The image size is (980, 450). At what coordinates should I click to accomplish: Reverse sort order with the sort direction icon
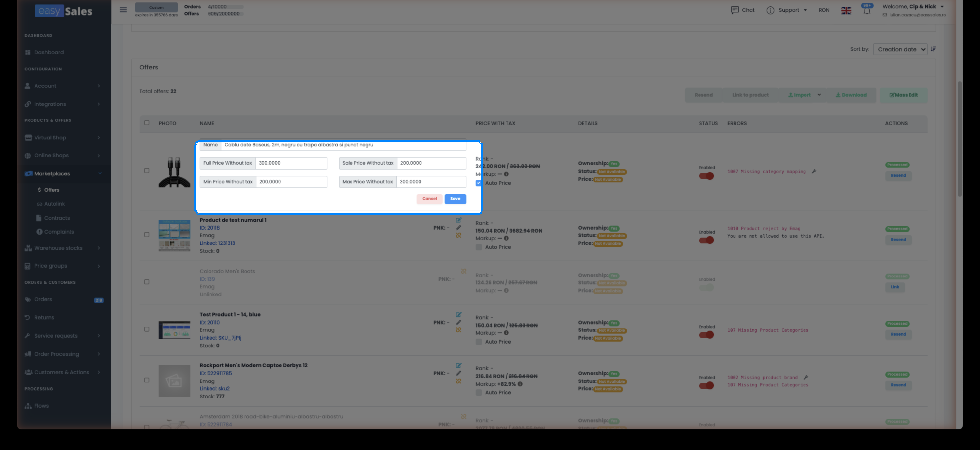[x=933, y=49]
